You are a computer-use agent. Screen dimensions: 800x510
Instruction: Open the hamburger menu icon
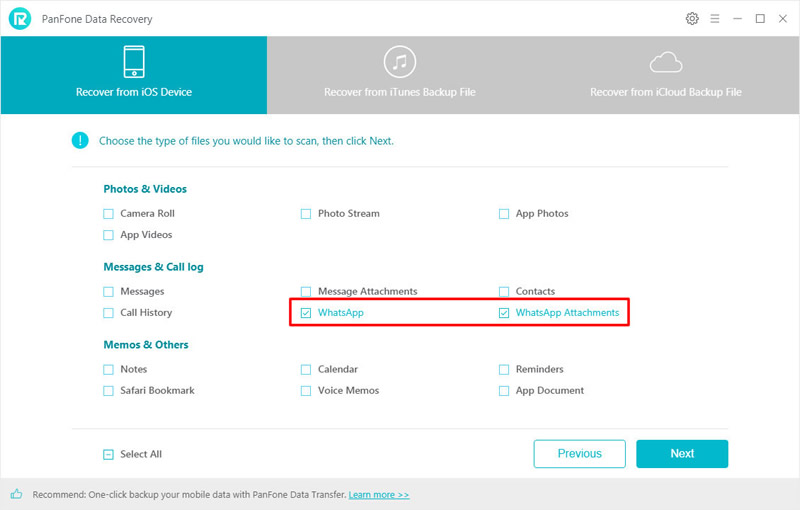(715, 19)
